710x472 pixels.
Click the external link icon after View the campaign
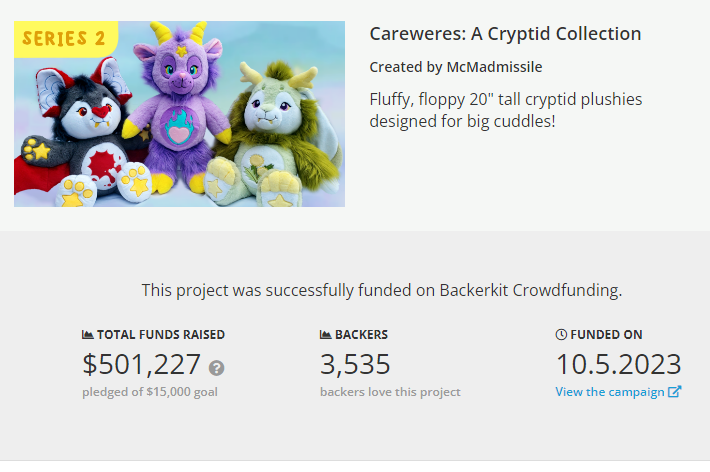click(x=674, y=392)
